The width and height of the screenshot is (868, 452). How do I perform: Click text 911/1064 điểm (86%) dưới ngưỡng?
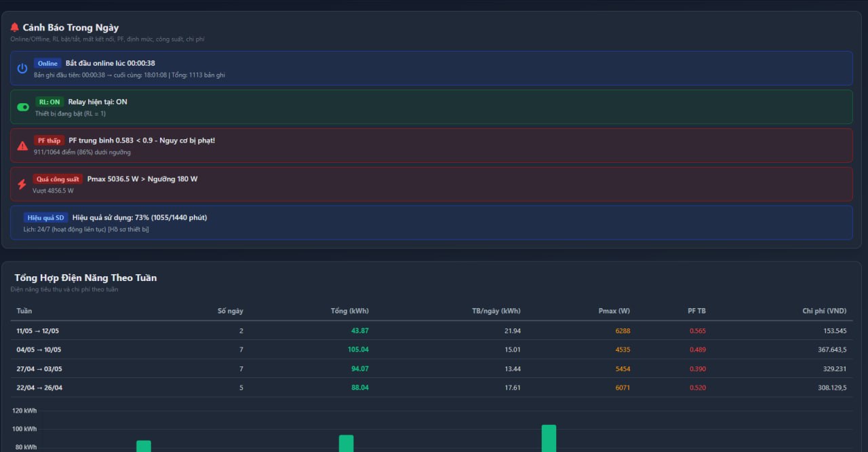coord(82,152)
